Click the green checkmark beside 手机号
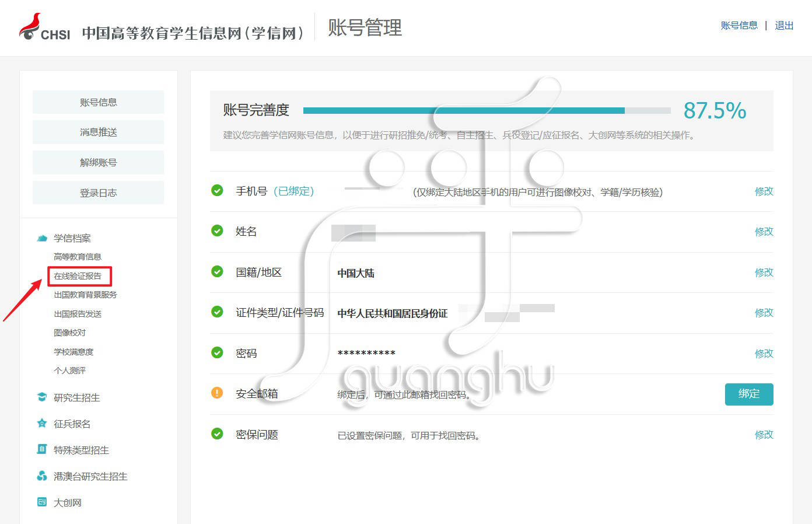 pyautogui.click(x=217, y=190)
